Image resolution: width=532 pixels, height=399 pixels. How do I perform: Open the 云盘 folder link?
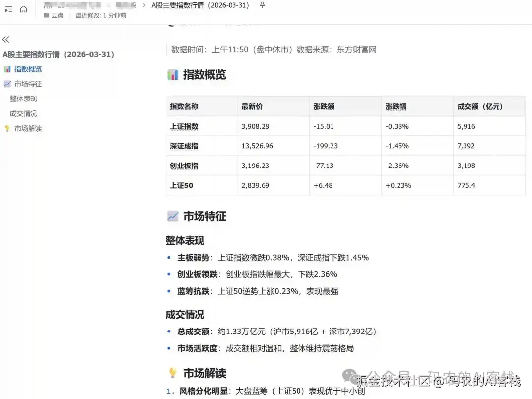[x=54, y=15]
